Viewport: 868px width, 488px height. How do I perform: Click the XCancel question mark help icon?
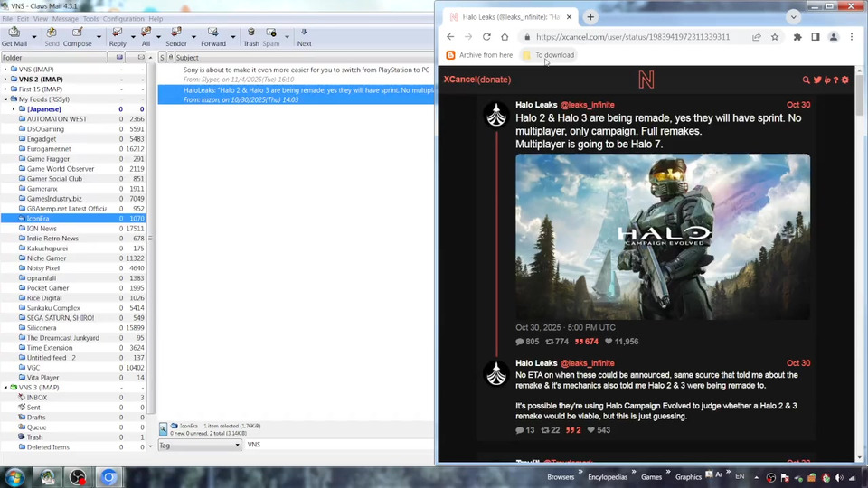[x=835, y=80]
